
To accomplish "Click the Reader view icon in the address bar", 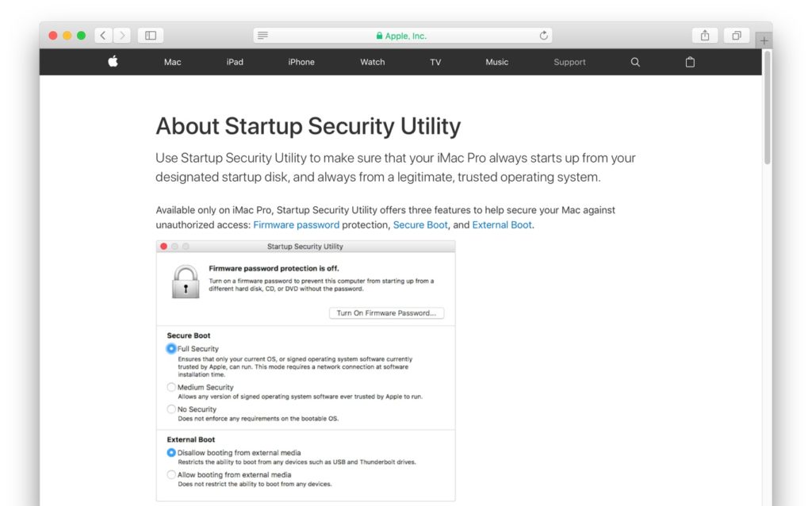I will [x=262, y=35].
